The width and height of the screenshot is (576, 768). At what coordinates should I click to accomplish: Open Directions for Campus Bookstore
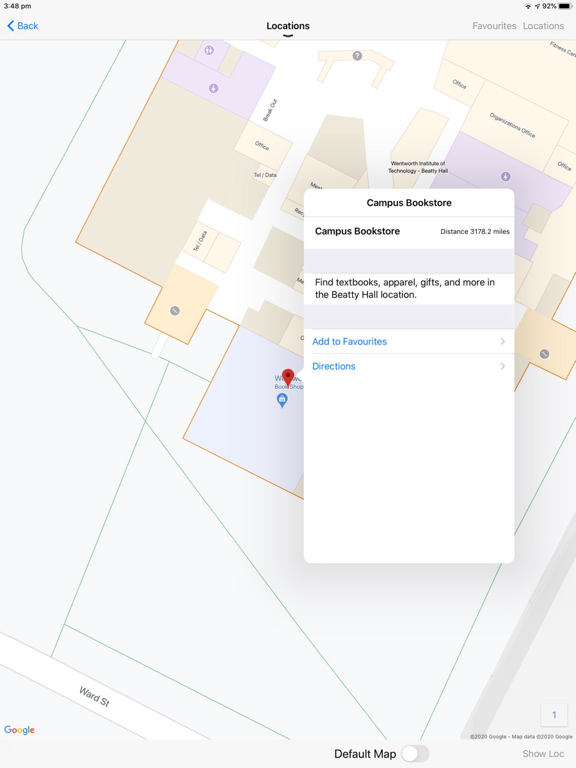click(409, 366)
